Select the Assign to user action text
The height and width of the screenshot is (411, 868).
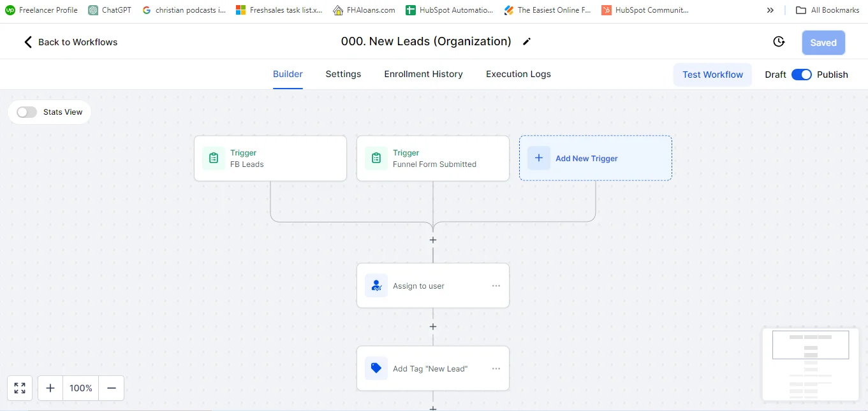418,286
